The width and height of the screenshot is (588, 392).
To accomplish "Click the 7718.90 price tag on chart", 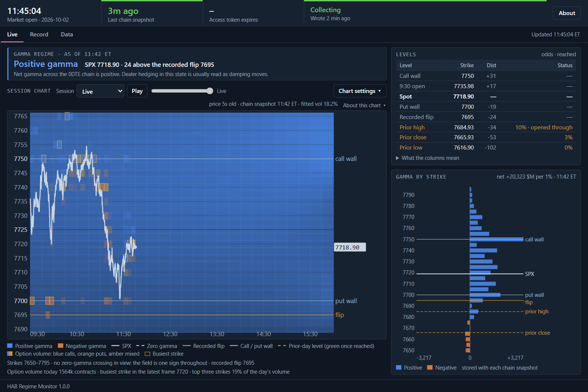I will (x=349, y=247).
